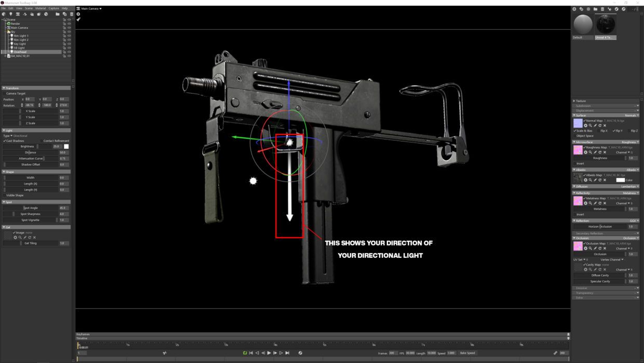This screenshot has width=644, height=363.
Task: Open the gear settings for Roughness Map
Action: pos(586,152)
